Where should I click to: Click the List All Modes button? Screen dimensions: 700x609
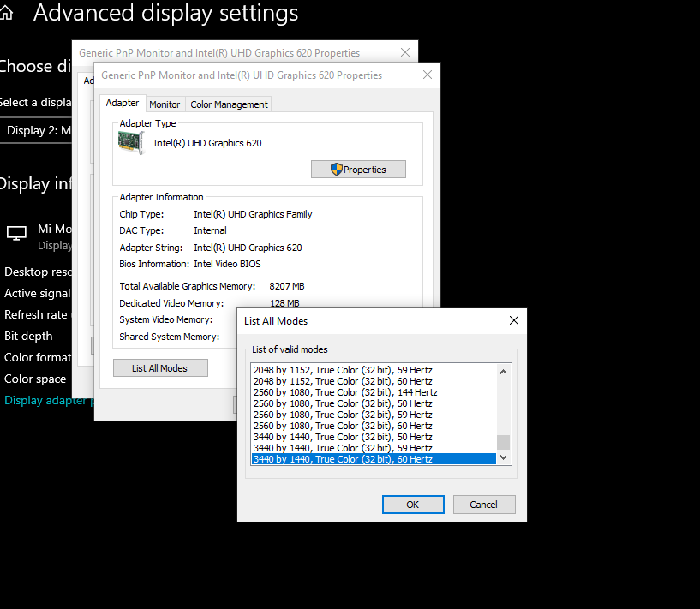tap(160, 368)
